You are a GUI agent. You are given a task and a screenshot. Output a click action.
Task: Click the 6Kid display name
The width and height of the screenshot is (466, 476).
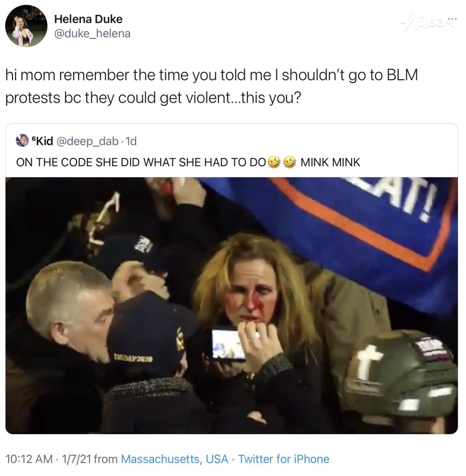(42, 141)
